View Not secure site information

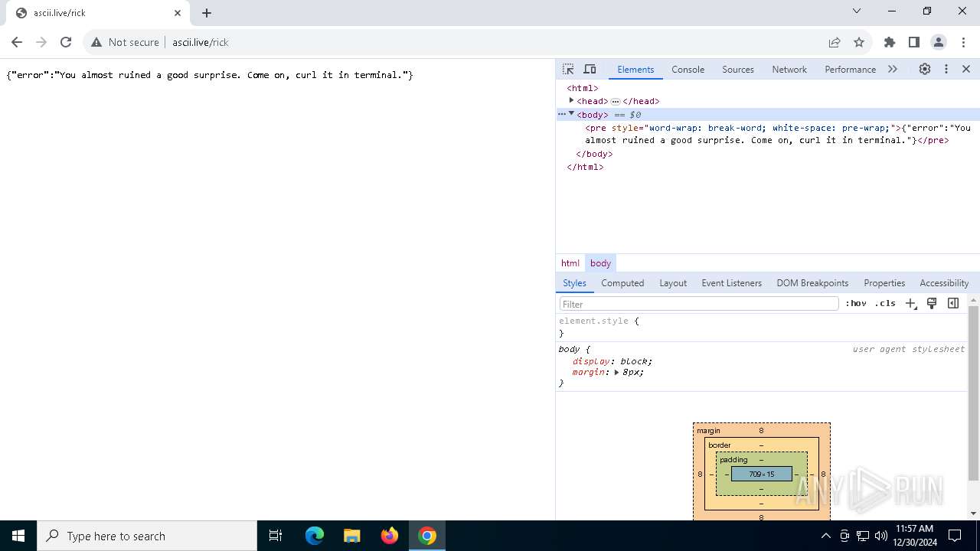[125, 42]
